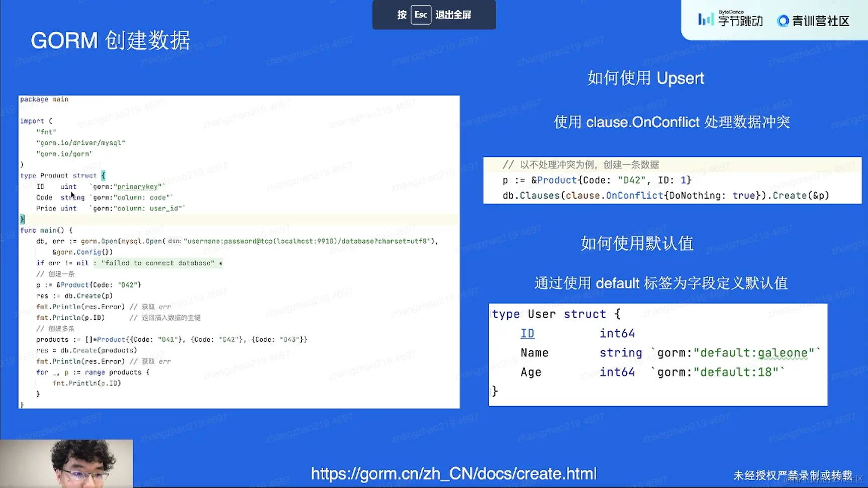868x488 pixels.
Task: Click the presenter webcam thumbnail
Action: (x=67, y=463)
